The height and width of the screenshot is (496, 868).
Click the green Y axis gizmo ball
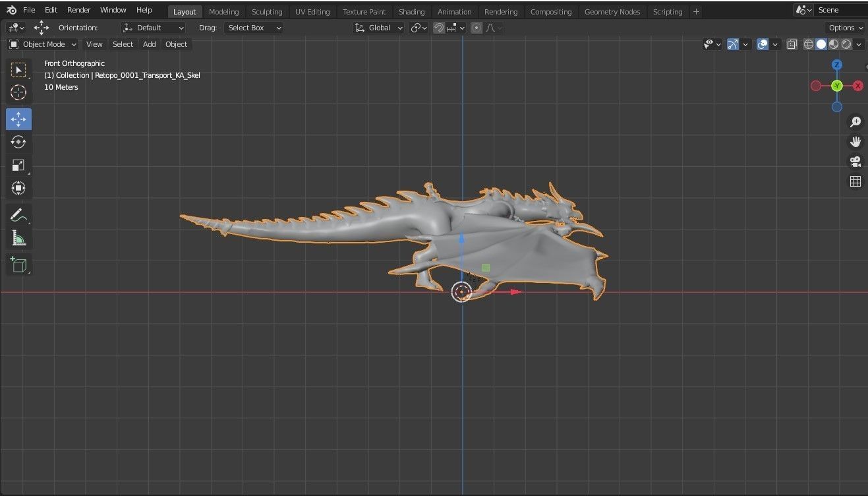tap(837, 86)
